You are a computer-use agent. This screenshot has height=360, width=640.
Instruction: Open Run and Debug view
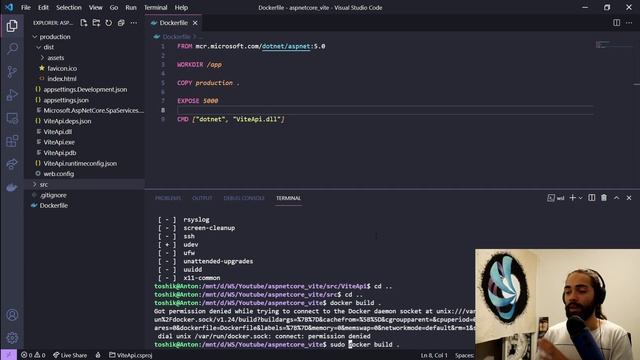pyautogui.click(x=12, y=95)
